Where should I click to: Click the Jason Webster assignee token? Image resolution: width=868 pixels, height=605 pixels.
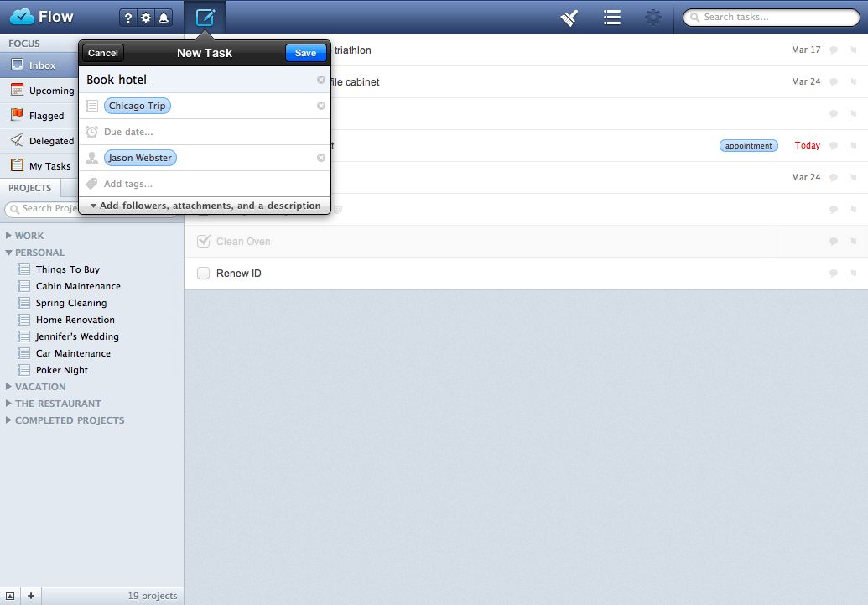click(x=140, y=158)
